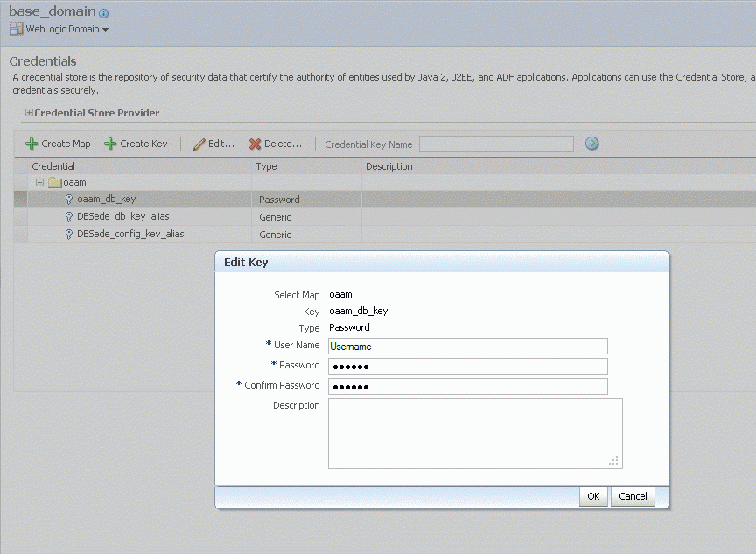Click the description text area resize handle
This screenshot has width=756, height=554.
(613, 460)
